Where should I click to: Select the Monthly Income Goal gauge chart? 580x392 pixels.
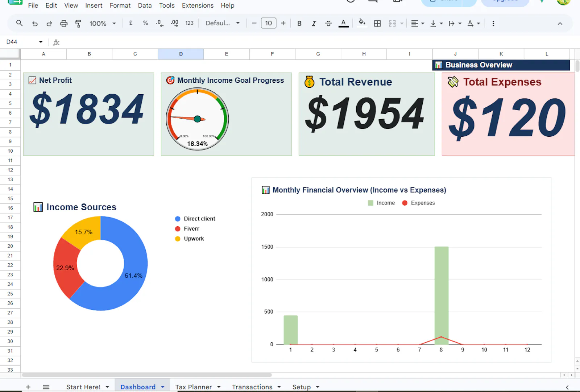click(x=197, y=119)
